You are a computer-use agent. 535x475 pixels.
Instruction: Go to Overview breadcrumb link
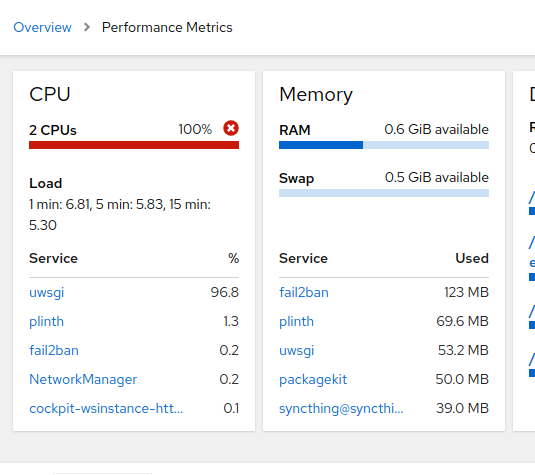pyautogui.click(x=42, y=27)
